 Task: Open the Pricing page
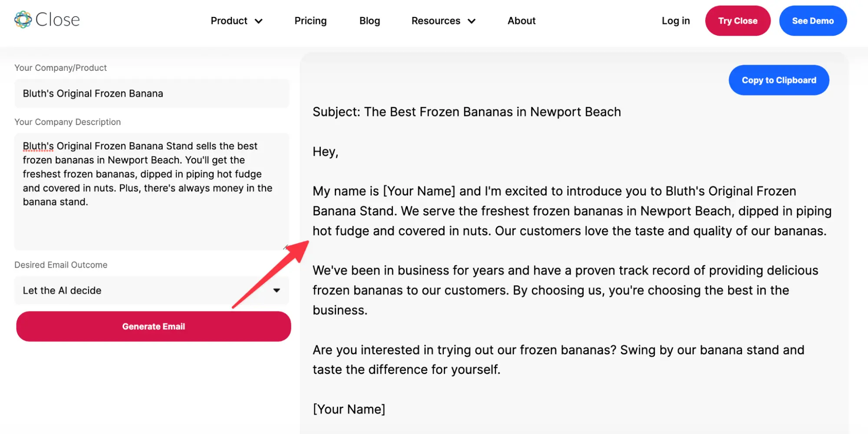(310, 21)
